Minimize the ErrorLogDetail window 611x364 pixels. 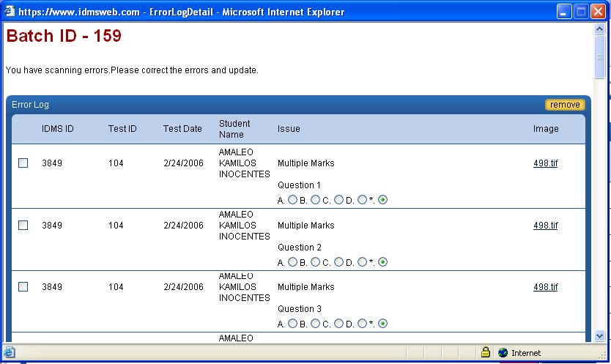563,12
